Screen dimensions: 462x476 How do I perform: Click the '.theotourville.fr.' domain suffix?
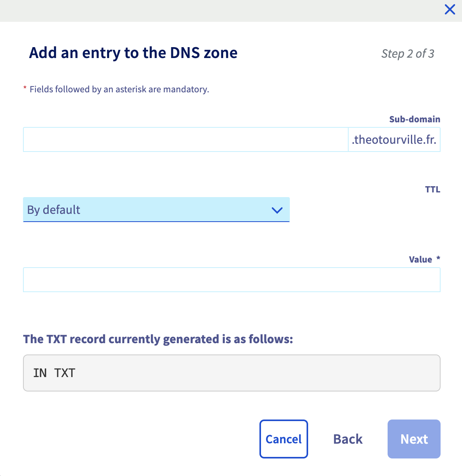394,139
